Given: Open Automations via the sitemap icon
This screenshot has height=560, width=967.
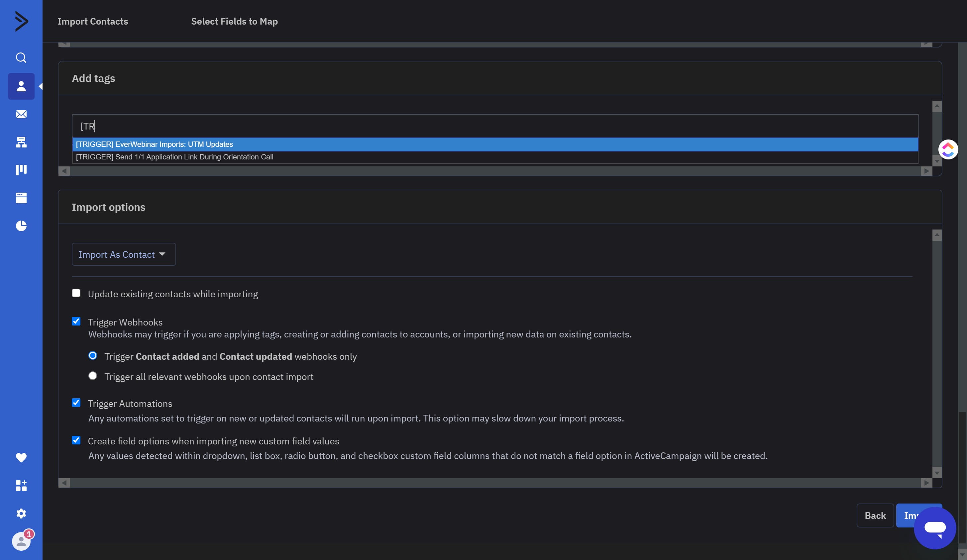Looking at the screenshot, I should (21, 142).
